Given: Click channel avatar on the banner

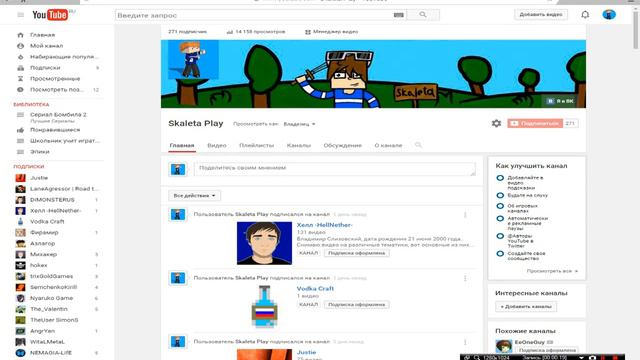Looking at the screenshot, I should point(193,60).
